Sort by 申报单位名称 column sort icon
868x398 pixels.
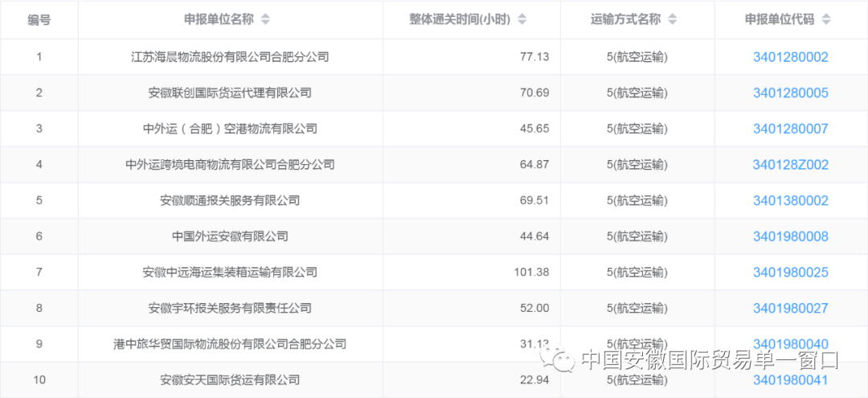click(x=266, y=20)
